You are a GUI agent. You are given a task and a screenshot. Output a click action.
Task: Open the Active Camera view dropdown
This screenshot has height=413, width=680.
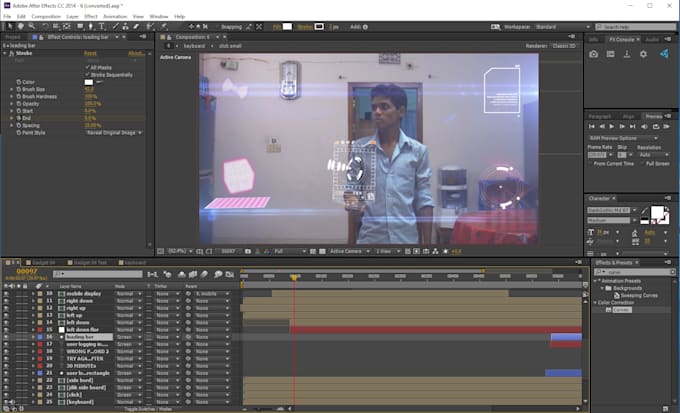350,251
